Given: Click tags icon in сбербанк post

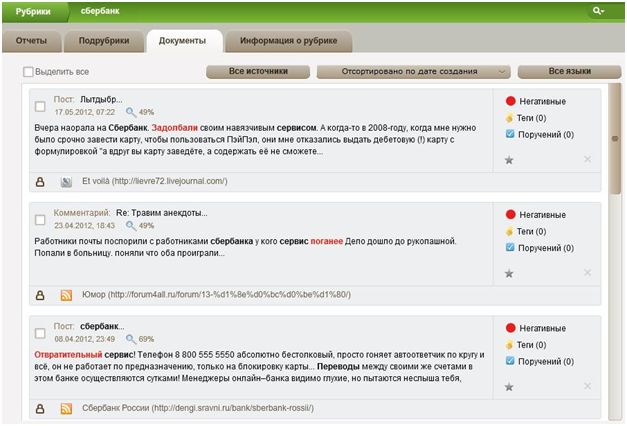Looking at the screenshot, I should tap(509, 345).
